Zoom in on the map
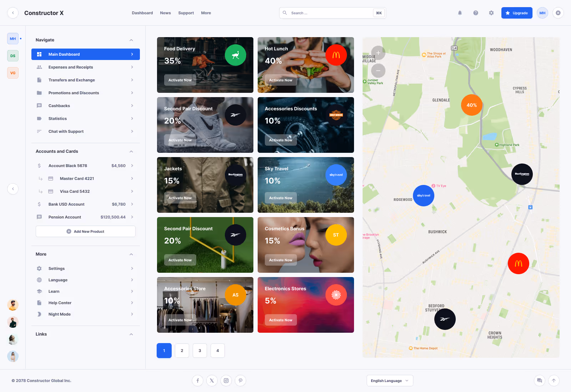Viewport: 571px width, 392px height. (378, 53)
